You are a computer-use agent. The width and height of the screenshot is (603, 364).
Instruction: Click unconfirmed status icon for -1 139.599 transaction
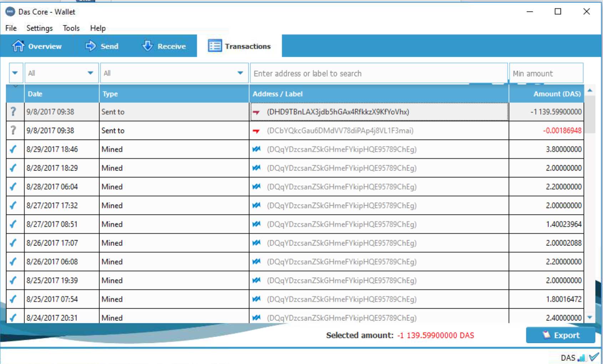14,112
